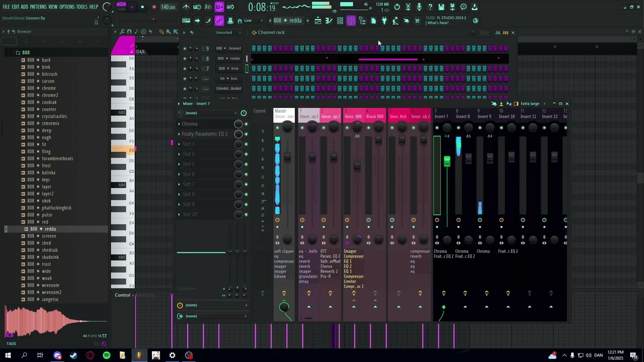Open the PATTERNS menu
644x362 pixels.
point(38,7)
